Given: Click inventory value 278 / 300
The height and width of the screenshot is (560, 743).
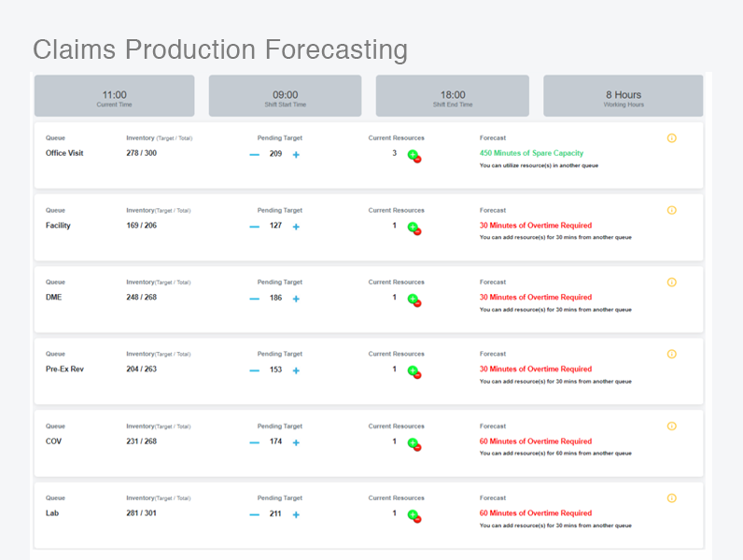Looking at the screenshot, I should coord(141,153).
